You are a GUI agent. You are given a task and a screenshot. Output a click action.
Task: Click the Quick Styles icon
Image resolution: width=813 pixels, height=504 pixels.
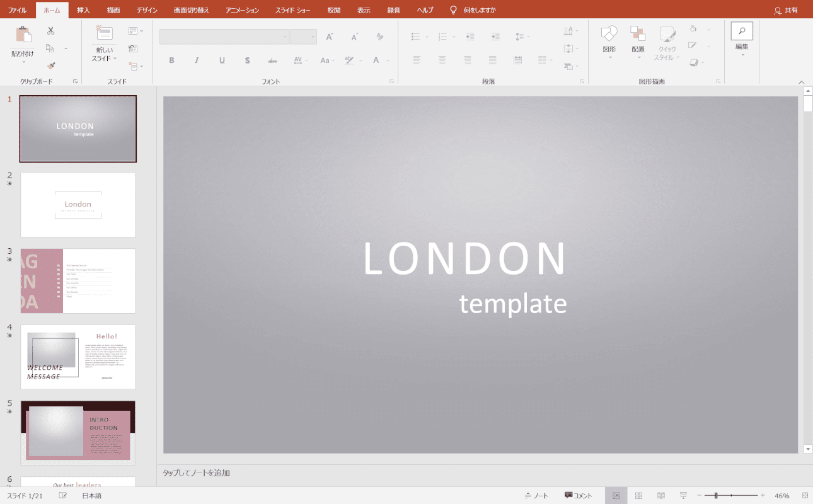(667, 34)
